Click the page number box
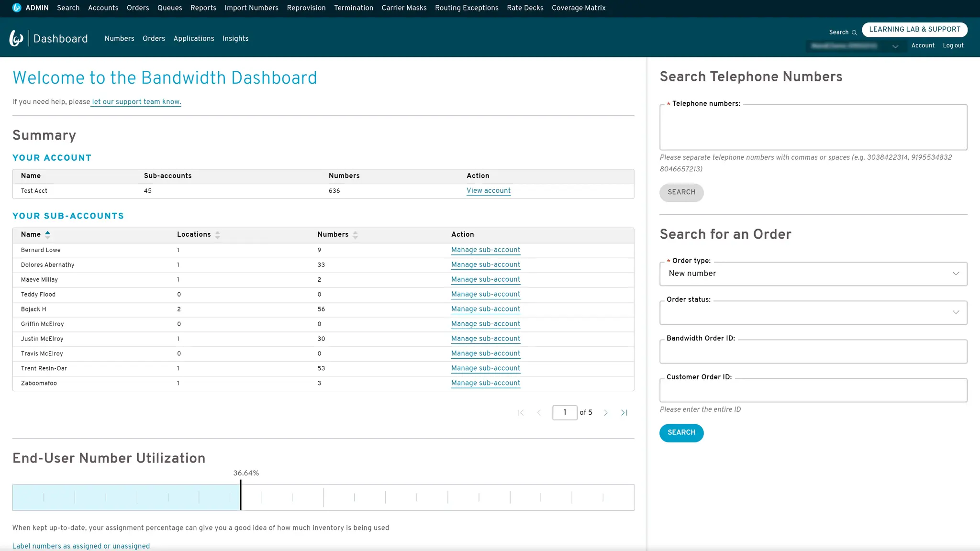Screen dimensions: 980x551 click(565, 412)
